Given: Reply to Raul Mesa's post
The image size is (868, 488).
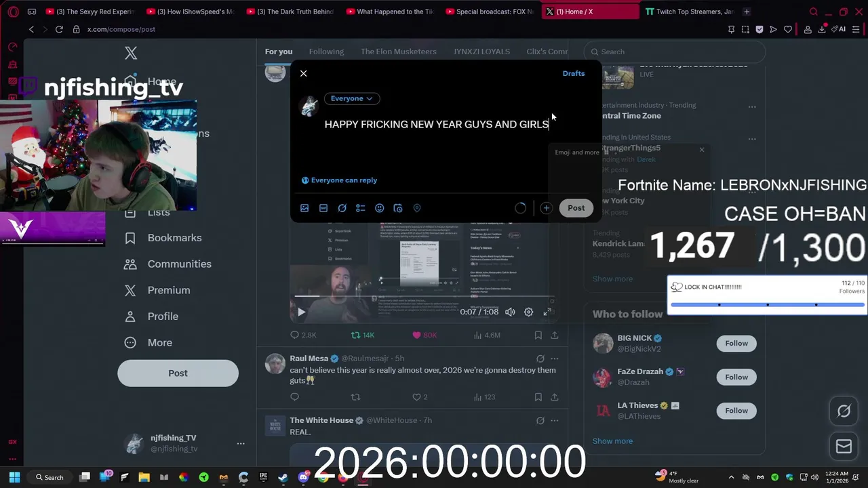Looking at the screenshot, I should click(x=294, y=397).
